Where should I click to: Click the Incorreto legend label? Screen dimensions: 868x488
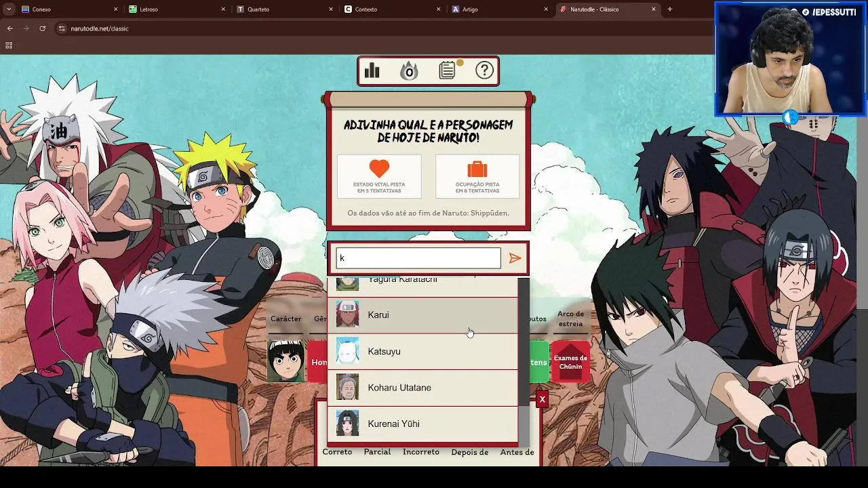421,452
